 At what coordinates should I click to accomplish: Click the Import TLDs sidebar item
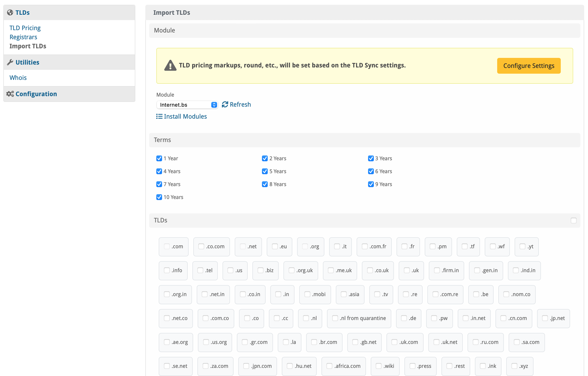tap(28, 46)
